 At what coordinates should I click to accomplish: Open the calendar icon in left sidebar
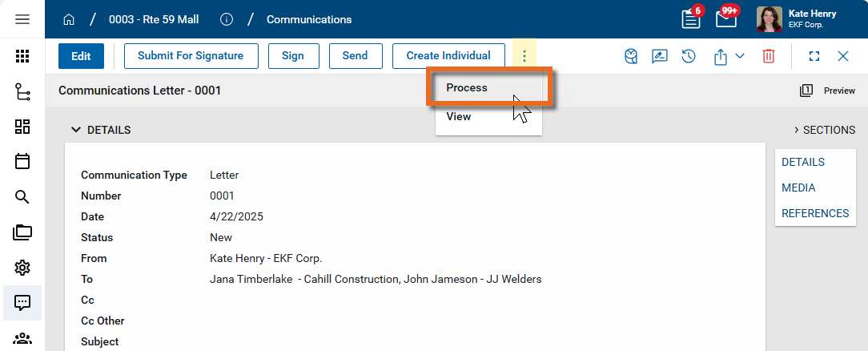[22, 161]
